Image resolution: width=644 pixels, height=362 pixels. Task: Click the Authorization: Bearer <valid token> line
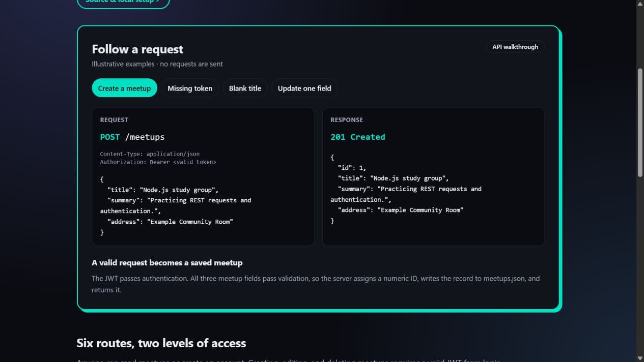pos(158,162)
